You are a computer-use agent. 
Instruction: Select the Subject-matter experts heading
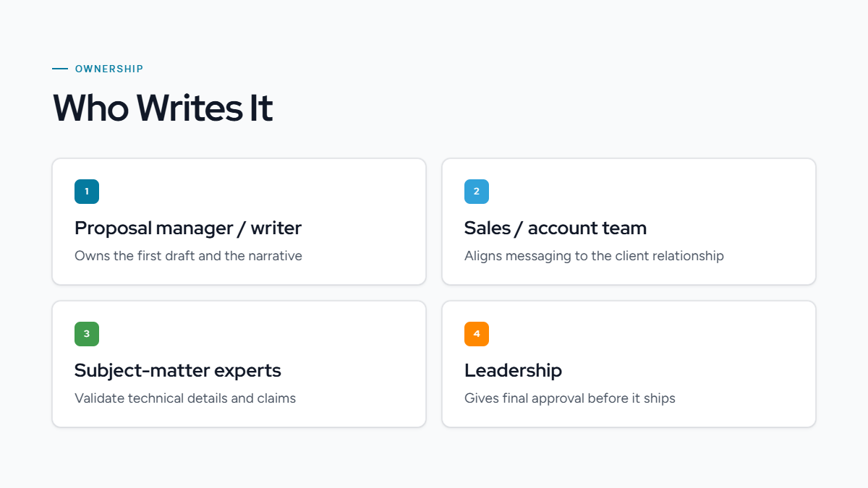178,371
